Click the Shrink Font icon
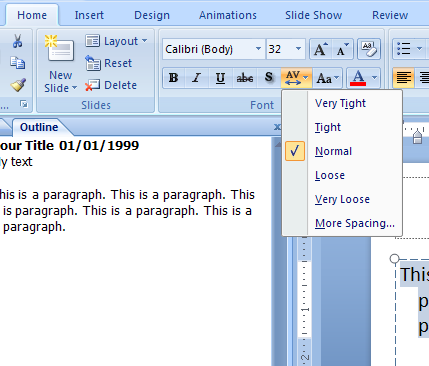This screenshot has width=429, height=366. click(x=342, y=49)
